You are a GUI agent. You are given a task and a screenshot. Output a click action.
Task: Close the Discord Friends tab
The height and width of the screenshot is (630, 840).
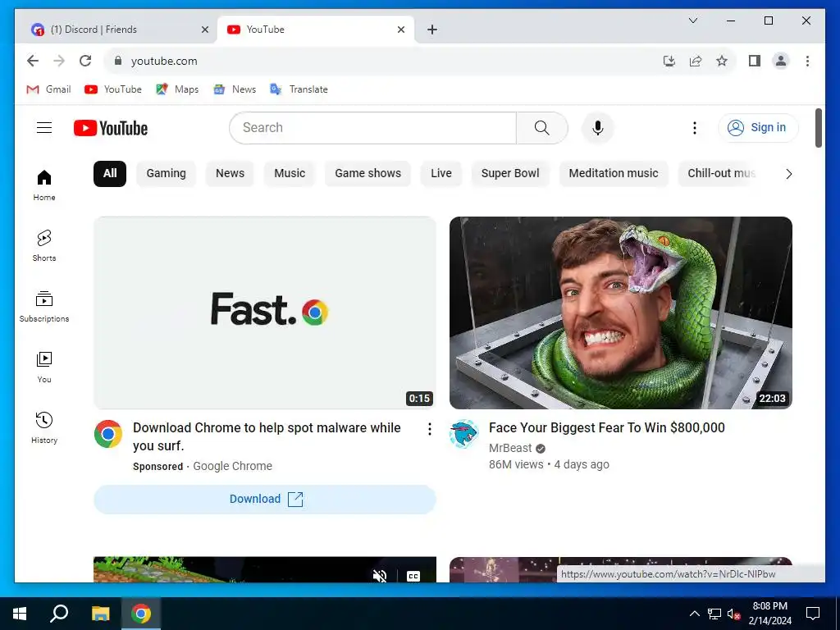coord(204,30)
